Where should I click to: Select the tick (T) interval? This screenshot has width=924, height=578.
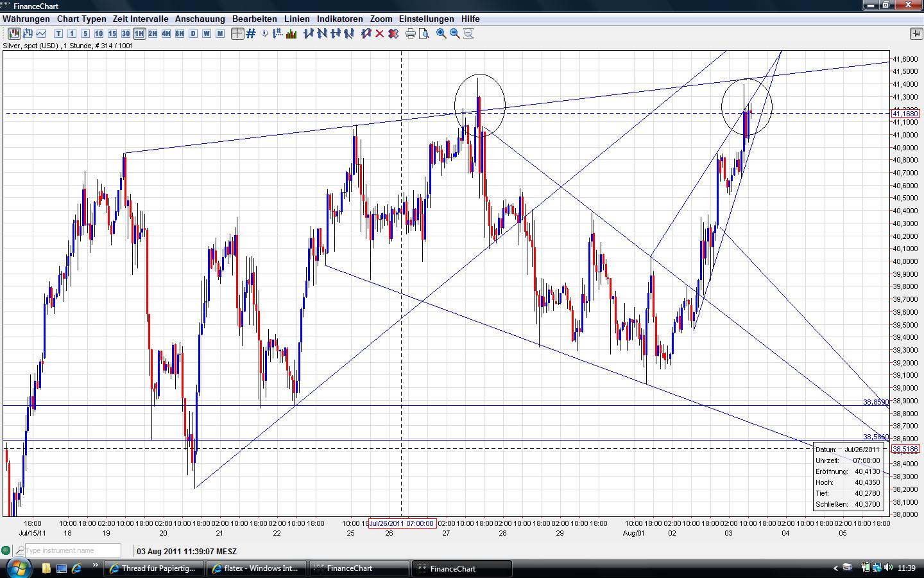58,33
